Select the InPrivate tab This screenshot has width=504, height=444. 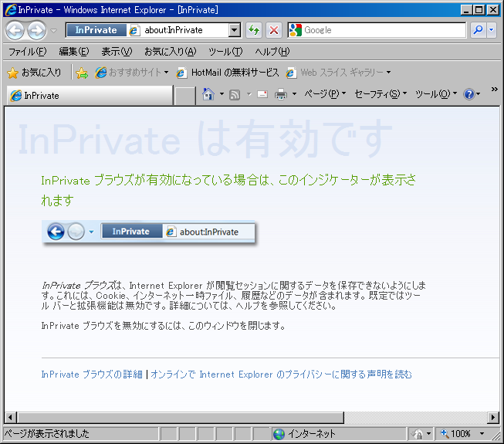pyautogui.click(x=89, y=96)
